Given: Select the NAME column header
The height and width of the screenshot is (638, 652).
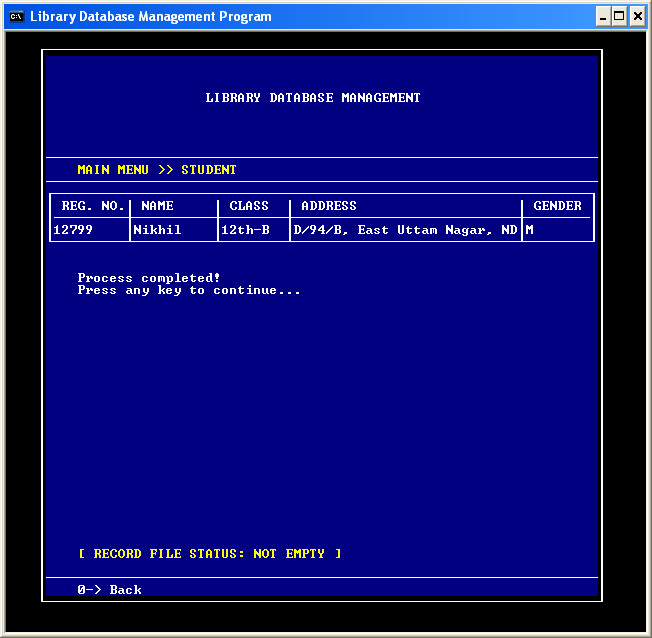Looking at the screenshot, I should tap(157, 206).
